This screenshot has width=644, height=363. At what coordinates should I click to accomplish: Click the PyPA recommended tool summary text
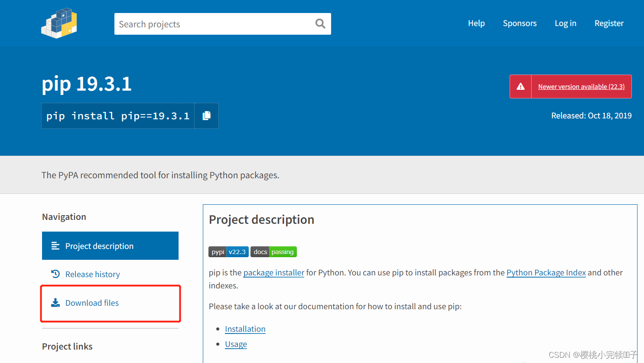(160, 175)
